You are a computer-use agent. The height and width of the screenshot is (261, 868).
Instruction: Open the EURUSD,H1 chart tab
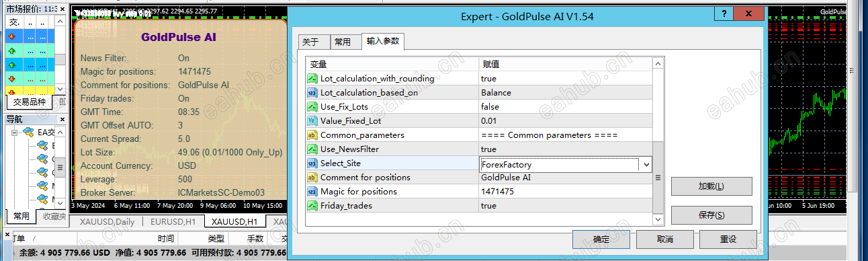tap(173, 221)
